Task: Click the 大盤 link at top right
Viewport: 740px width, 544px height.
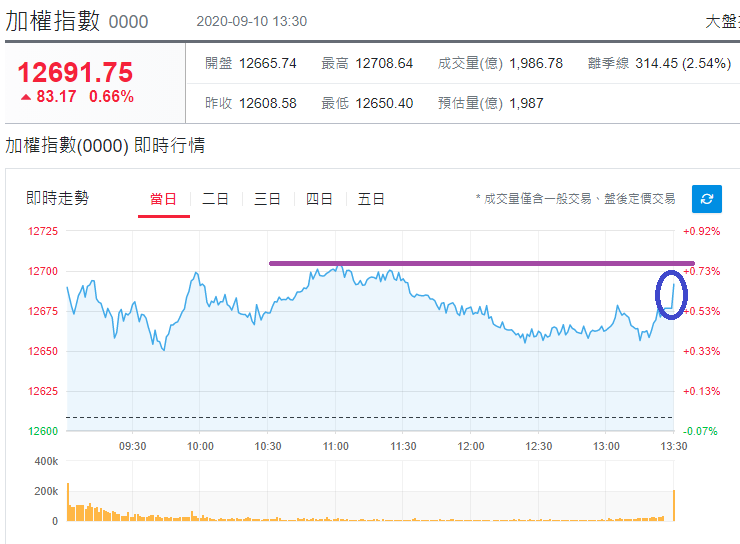Action: 722,22
